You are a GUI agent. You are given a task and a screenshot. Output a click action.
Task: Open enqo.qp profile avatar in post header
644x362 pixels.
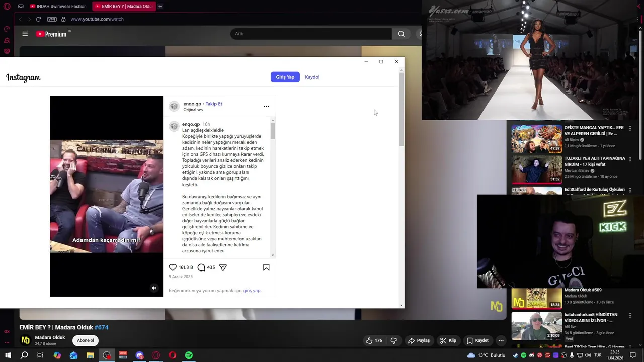point(174,106)
